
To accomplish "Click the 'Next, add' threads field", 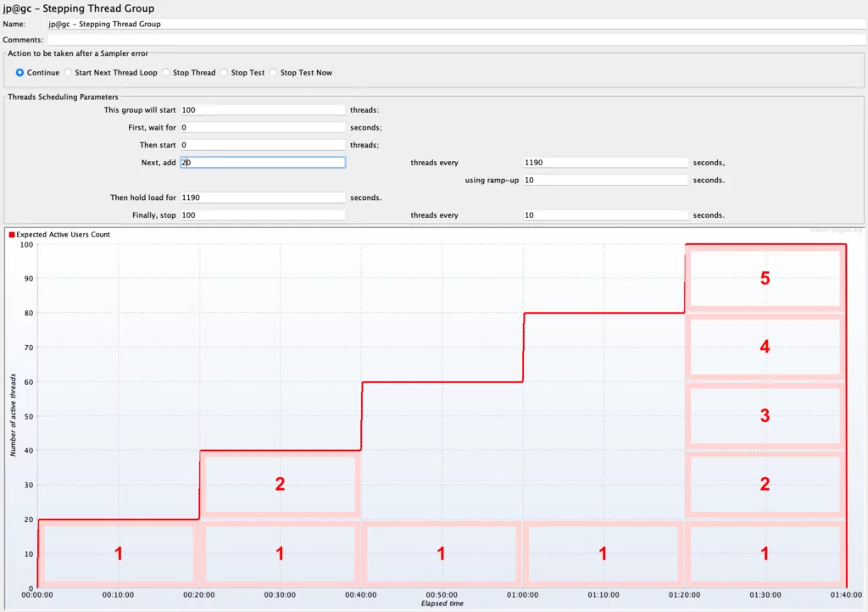I will [263, 162].
